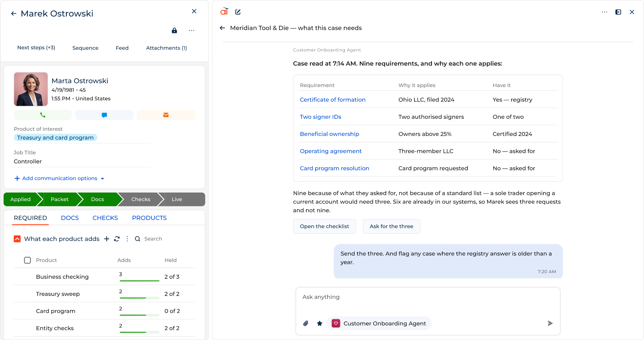
Task: Click Open the checklist button
Action: point(324,226)
